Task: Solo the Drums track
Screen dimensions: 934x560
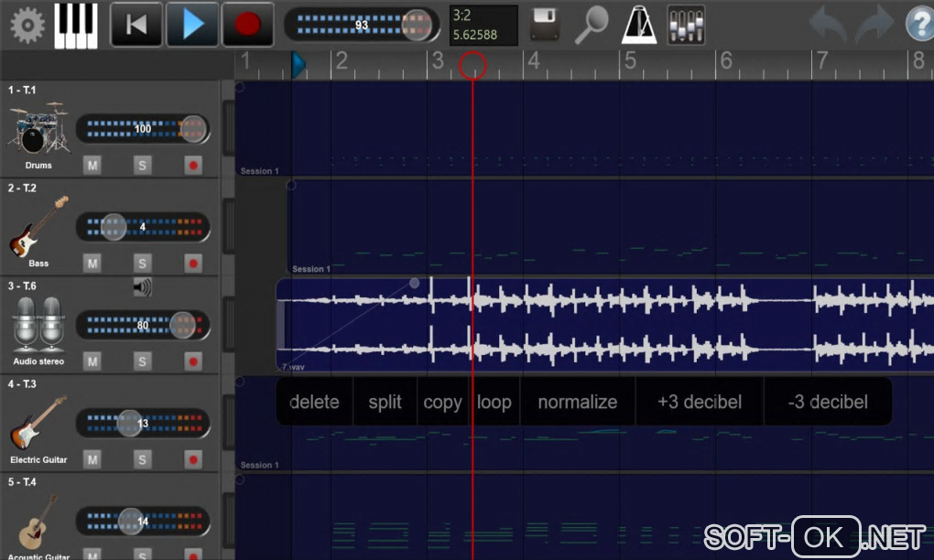Action: 142,166
